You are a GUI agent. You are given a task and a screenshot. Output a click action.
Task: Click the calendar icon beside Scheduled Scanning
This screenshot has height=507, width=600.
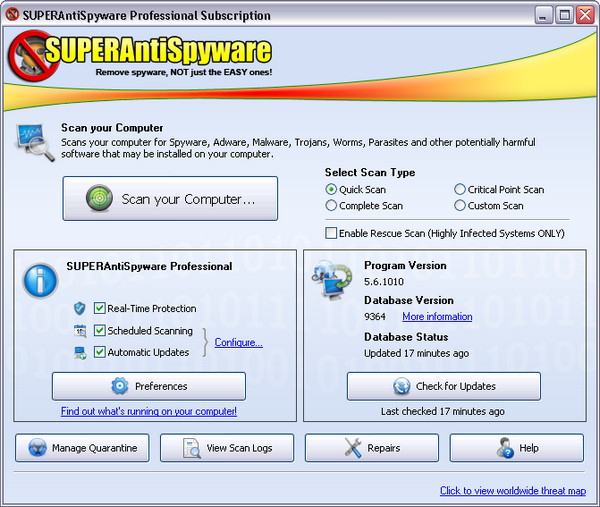point(80,331)
